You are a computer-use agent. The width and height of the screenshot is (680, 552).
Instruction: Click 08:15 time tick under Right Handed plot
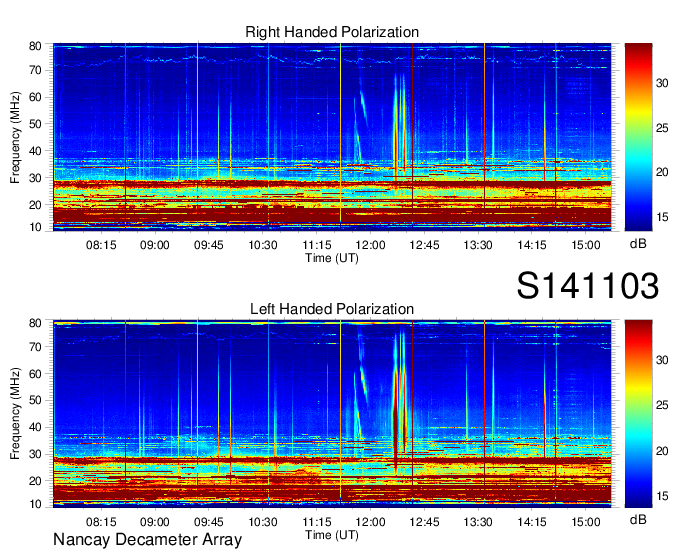point(101,245)
